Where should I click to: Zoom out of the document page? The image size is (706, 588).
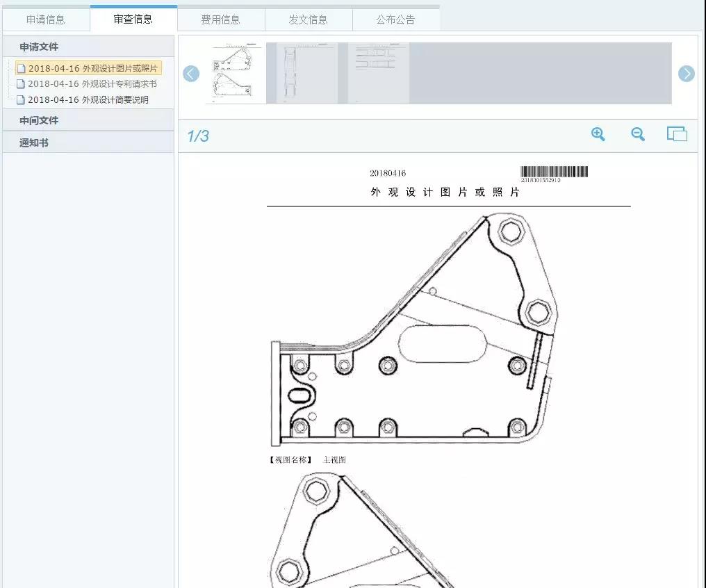(638, 133)
